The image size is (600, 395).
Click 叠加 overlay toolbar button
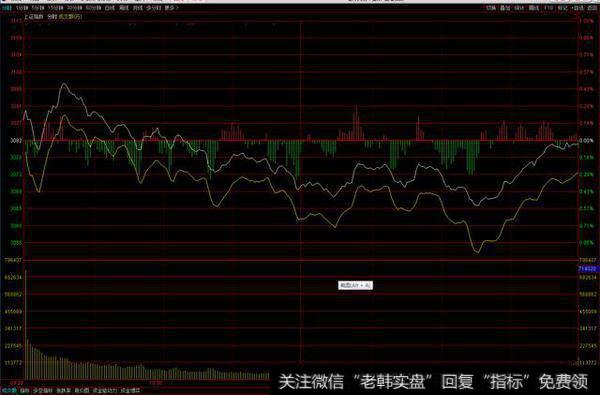click(x=505, y=8)
